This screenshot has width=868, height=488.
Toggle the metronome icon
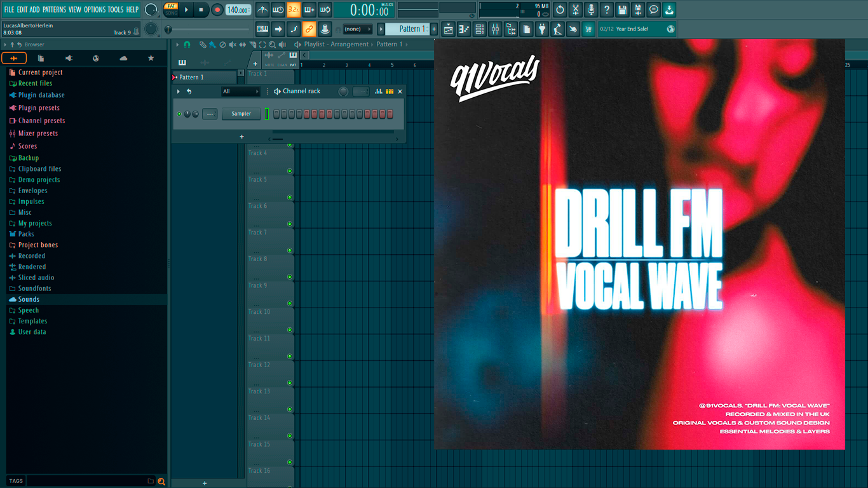coord(262,10)
